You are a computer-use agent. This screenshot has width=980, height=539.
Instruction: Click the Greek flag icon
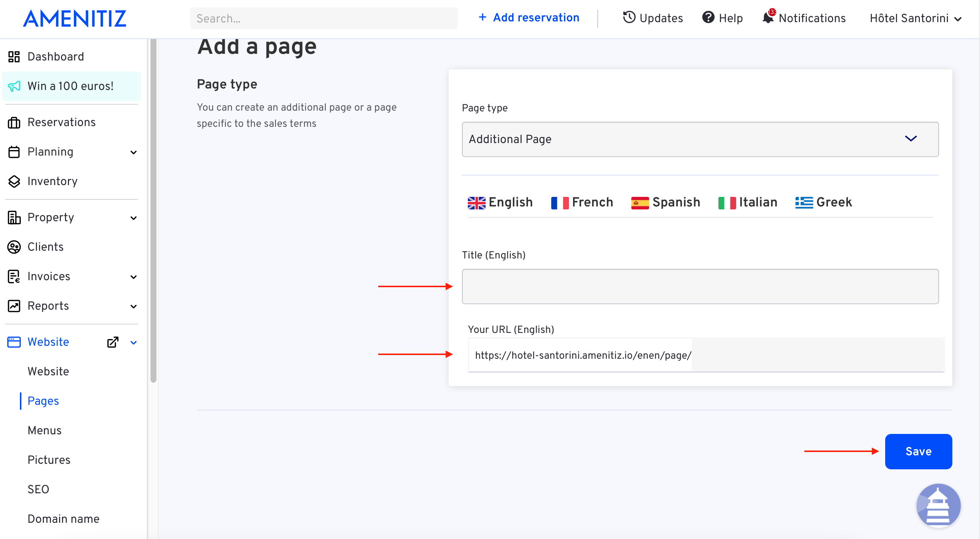coord(804,203)
